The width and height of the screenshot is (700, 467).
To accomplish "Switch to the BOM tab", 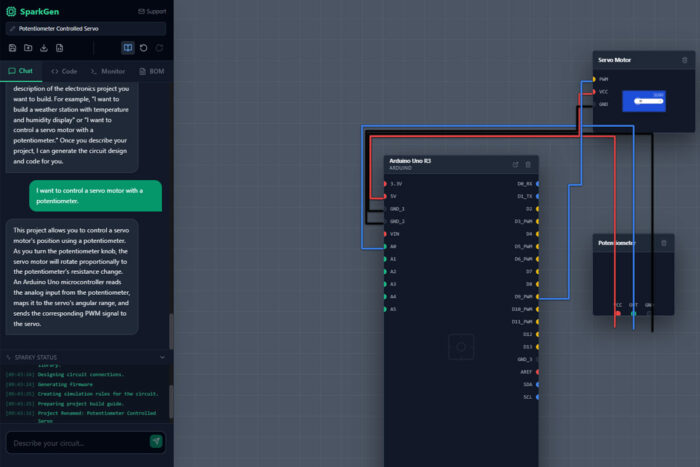I will [151, 72].
